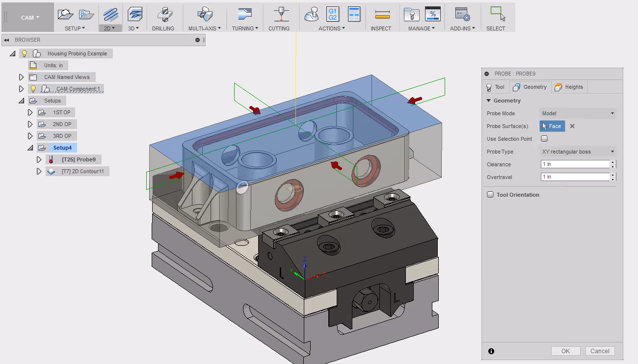
Task: Select the [T7] 2D Contour11 operation
Action: coord(82,171)
